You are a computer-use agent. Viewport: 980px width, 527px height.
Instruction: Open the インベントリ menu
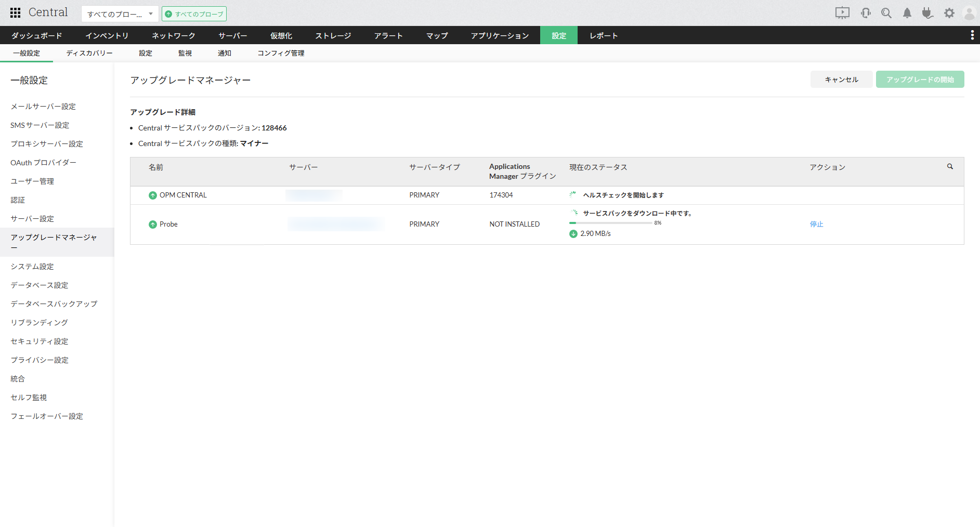tap(107, 35)
